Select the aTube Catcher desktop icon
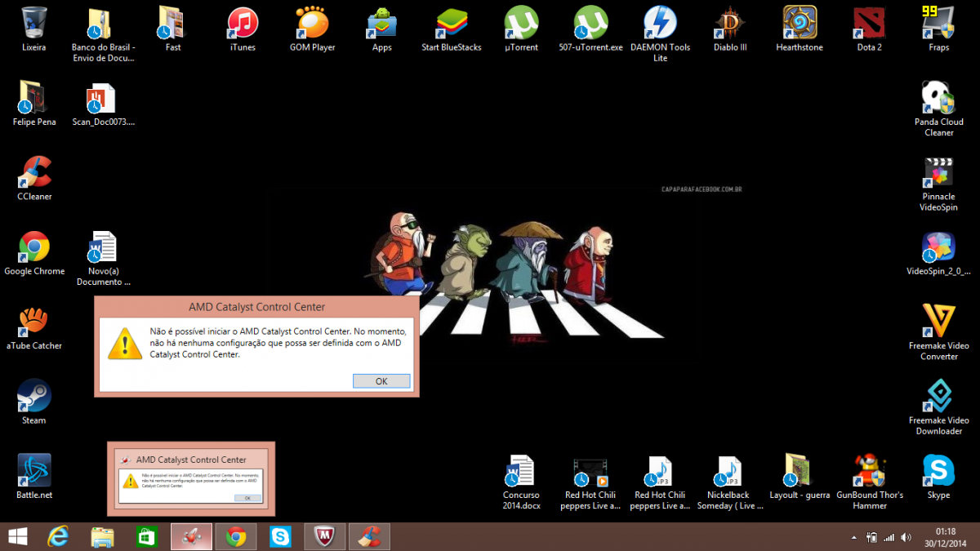This screenshot has width=980, height=551. 34,327
